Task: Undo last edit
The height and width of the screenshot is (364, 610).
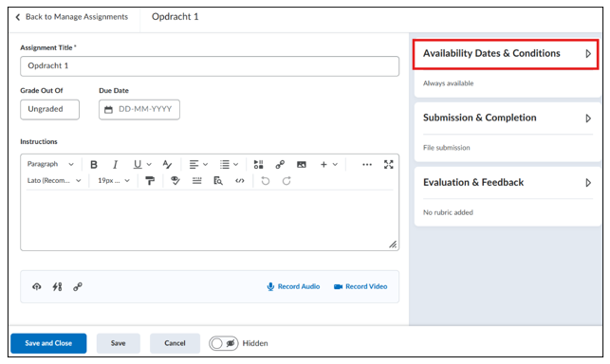Action: pyautogui.click(x=266, y=181)
